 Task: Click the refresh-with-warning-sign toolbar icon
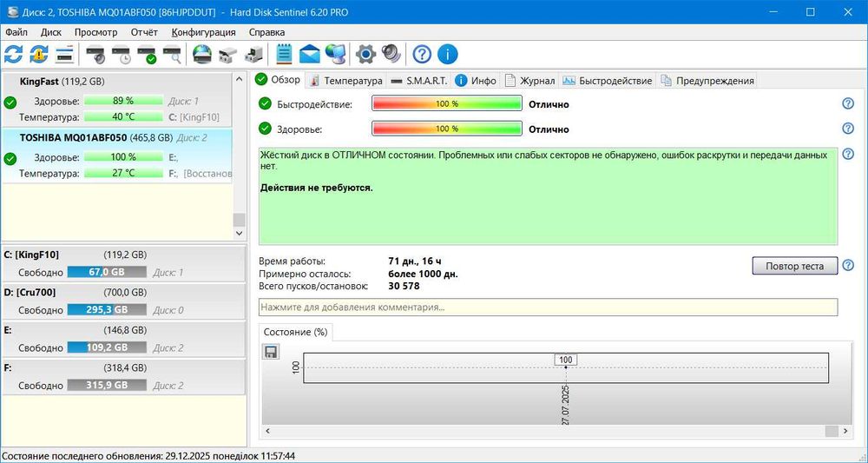tap(38, 54)
